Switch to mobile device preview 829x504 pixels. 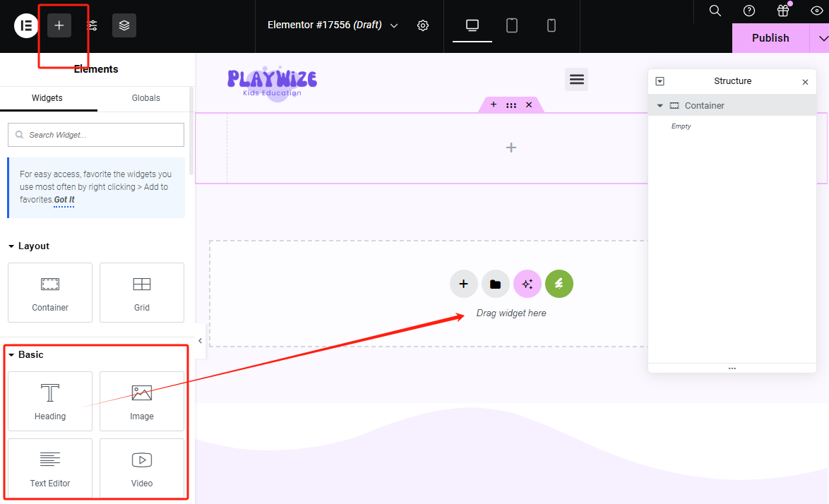pos(551,25)
